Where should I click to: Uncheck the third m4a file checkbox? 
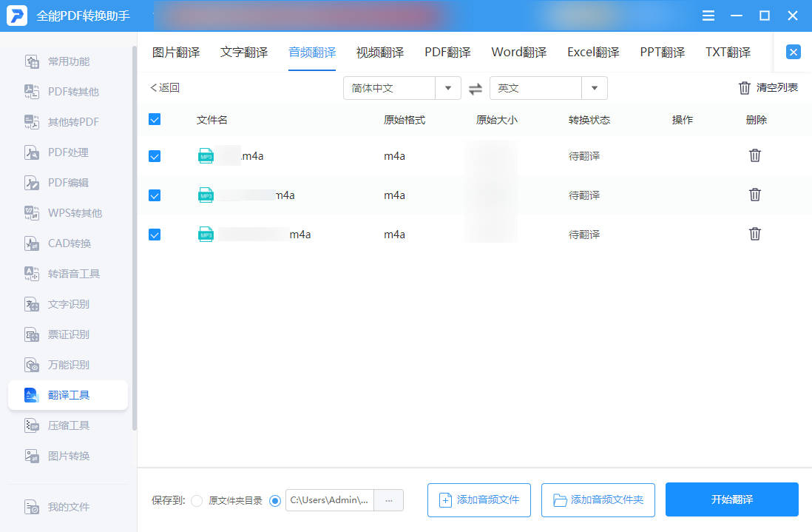155,235
